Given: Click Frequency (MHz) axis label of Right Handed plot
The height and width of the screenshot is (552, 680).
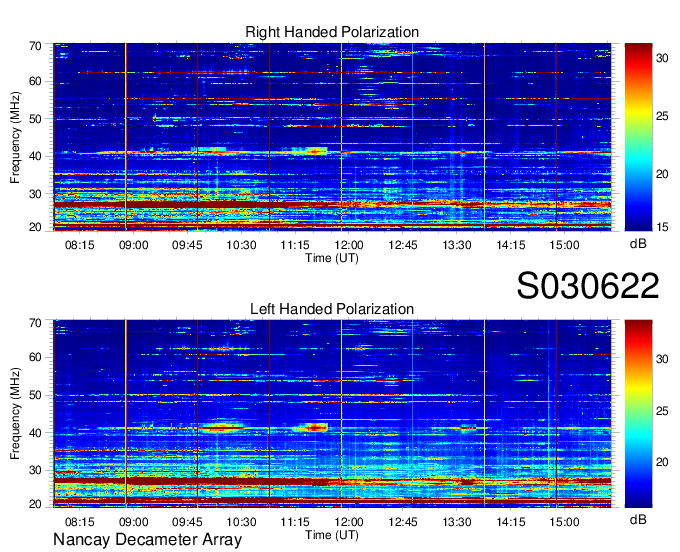Looking at the screenshot, I should click(x=15, y=137).
